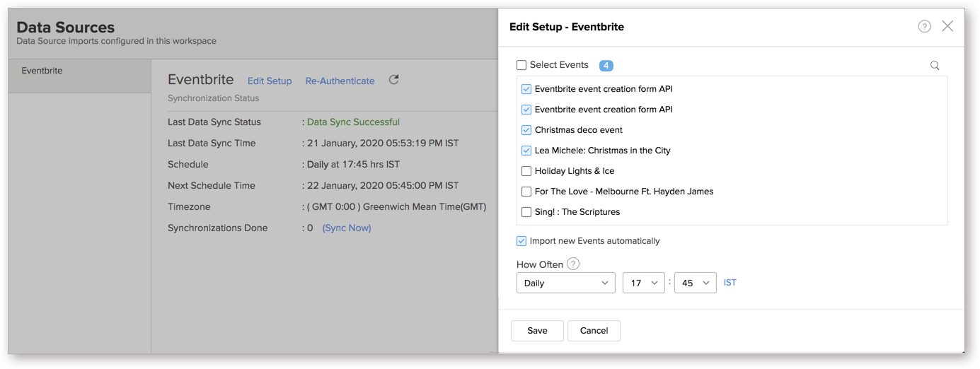Toggle the Select Events master checkbox

pos(521,65)
